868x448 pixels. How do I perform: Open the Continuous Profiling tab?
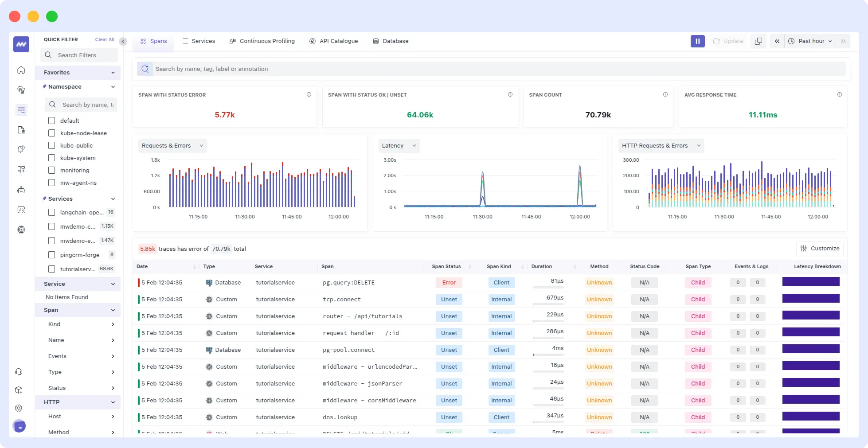tap(262, 41)
